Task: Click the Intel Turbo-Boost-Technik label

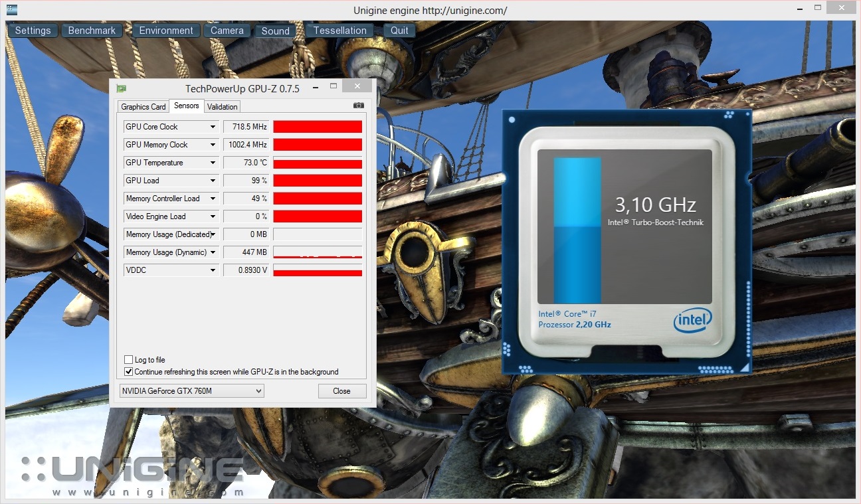Action: [x=655, y=222]
